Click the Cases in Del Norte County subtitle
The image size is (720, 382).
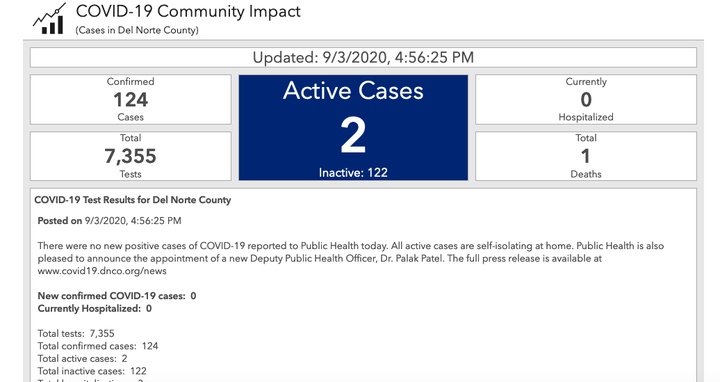pyautogui.click(x=137, y=30)
